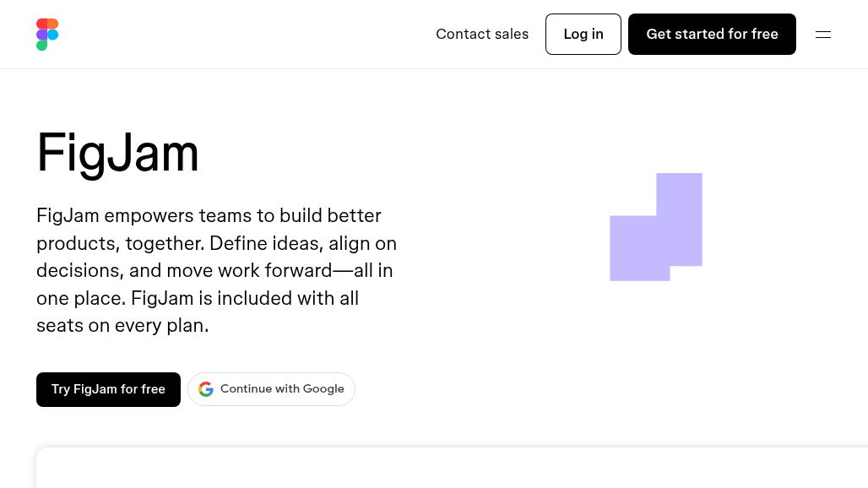Click the Google logo icon
The height and width of the screenshot is (488, 868).
[x=206, y=389]
